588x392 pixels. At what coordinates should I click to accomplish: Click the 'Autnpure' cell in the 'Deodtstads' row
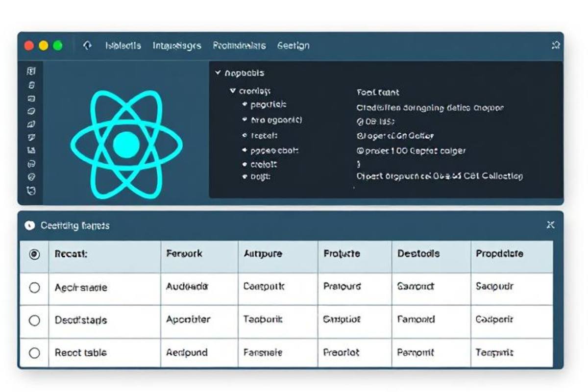[x=278, y=321]
